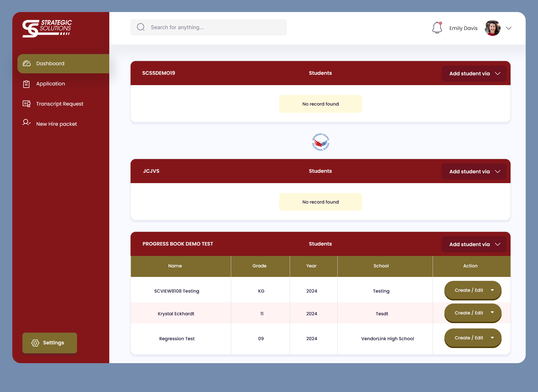Click the Jefferson County Vocational School logo
The width and height of the screenshot is (538, 392).
[x=321, y=142]
